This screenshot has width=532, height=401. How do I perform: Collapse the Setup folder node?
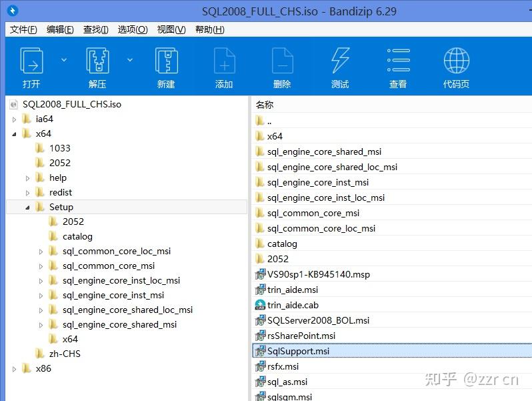[x=27, y=208]
